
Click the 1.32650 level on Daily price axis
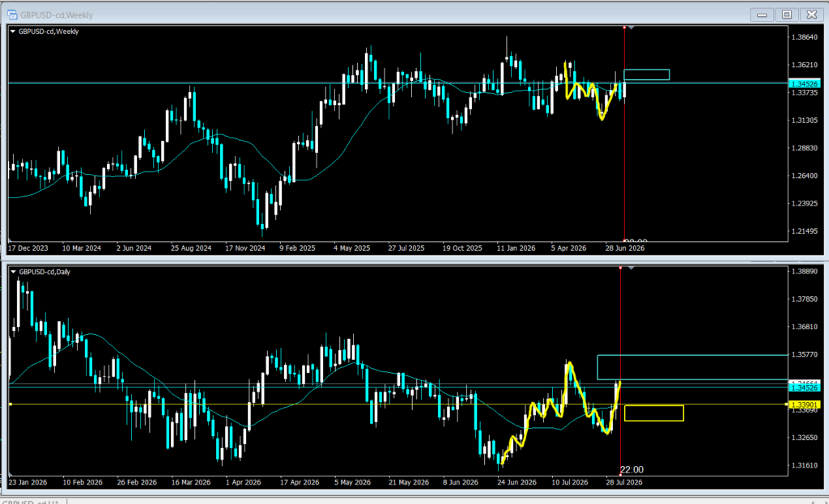click(x=805, y=438)
